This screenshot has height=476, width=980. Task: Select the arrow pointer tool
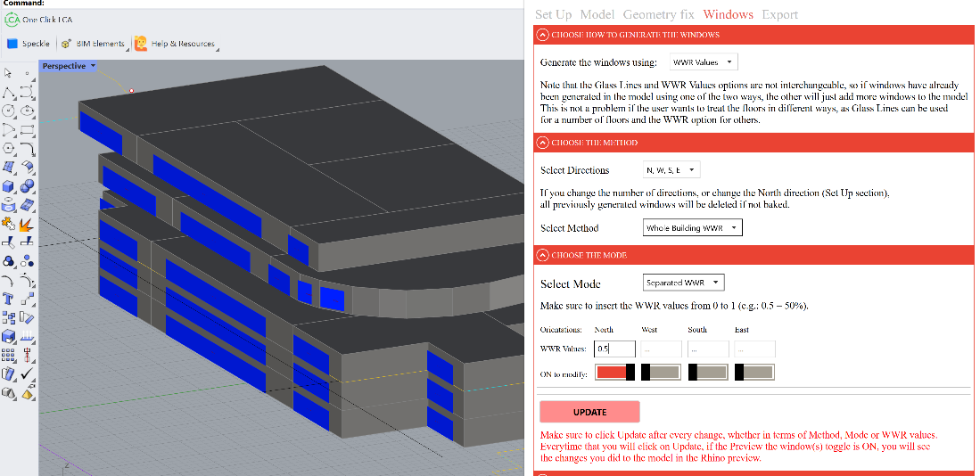point(8,73)
